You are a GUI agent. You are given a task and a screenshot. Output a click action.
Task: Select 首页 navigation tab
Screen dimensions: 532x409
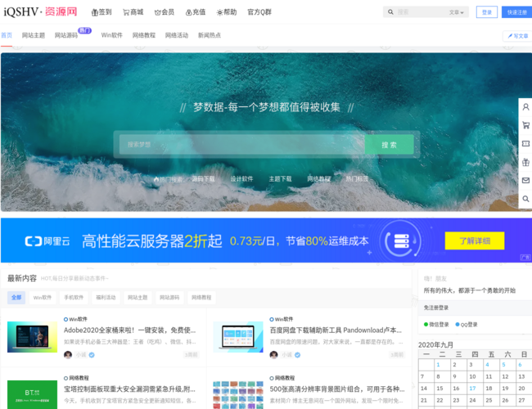coord(7,35)
